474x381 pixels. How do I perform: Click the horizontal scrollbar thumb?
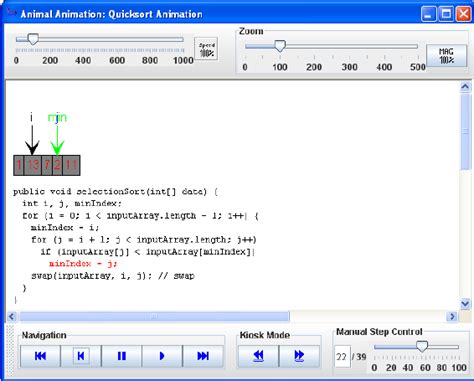[x=154, y=316]
